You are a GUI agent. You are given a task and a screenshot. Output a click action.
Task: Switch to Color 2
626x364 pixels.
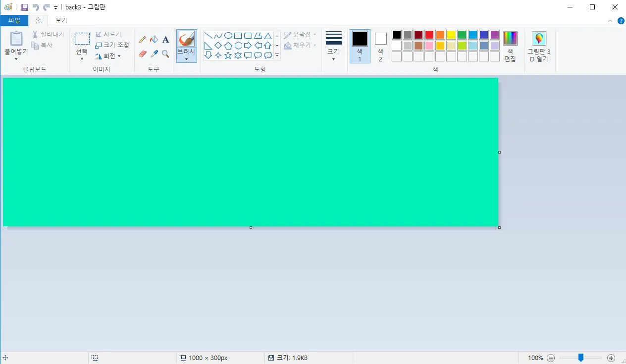[380, 45]
